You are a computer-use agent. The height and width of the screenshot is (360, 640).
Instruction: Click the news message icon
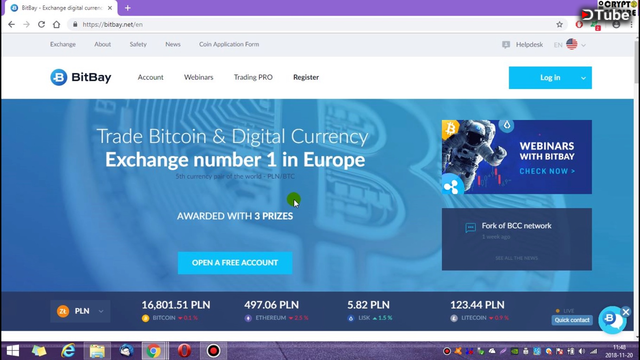470,227
